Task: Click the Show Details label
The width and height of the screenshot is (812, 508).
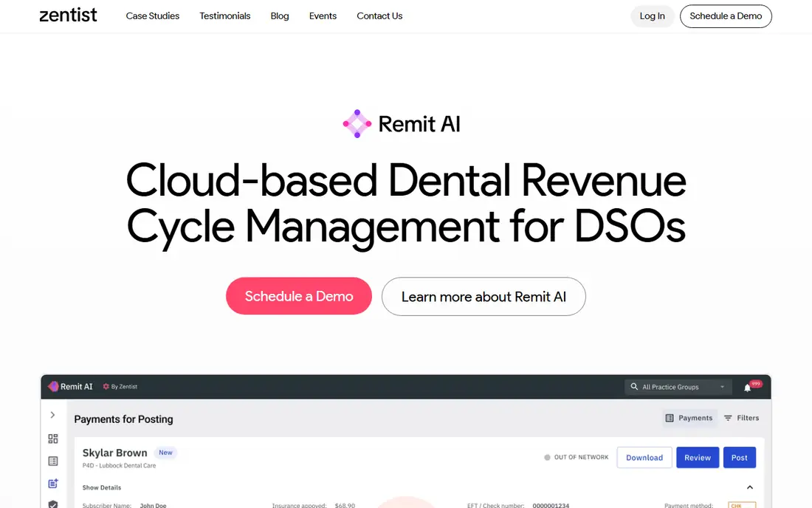Action: pos(102,488)
